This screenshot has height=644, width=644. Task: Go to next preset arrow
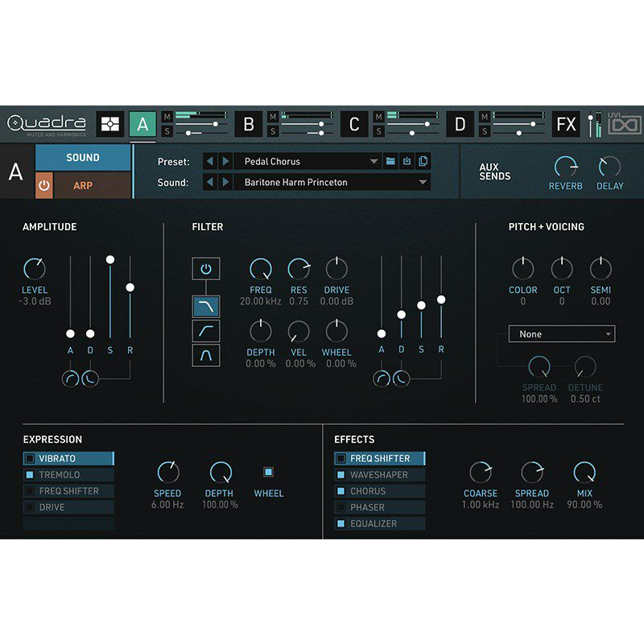(x=225, y=162)
